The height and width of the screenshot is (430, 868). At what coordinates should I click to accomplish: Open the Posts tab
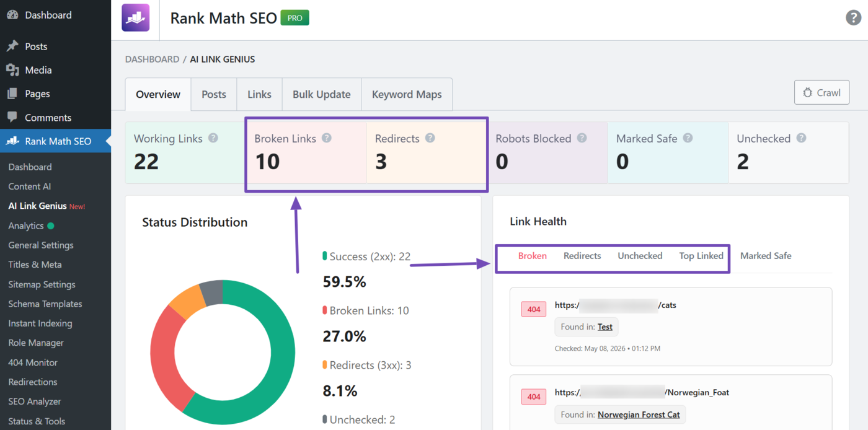click(x=214, y=94)
